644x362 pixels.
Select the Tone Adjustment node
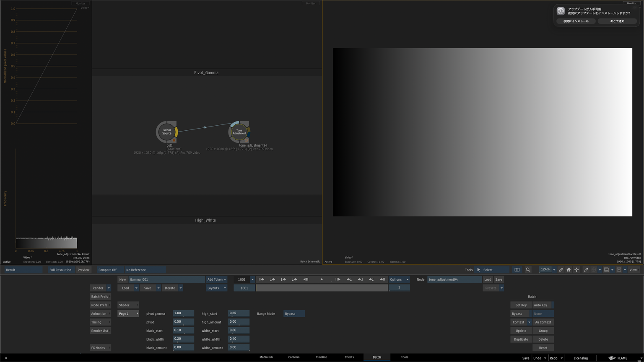pyautogui.click(x=239, y=132)
